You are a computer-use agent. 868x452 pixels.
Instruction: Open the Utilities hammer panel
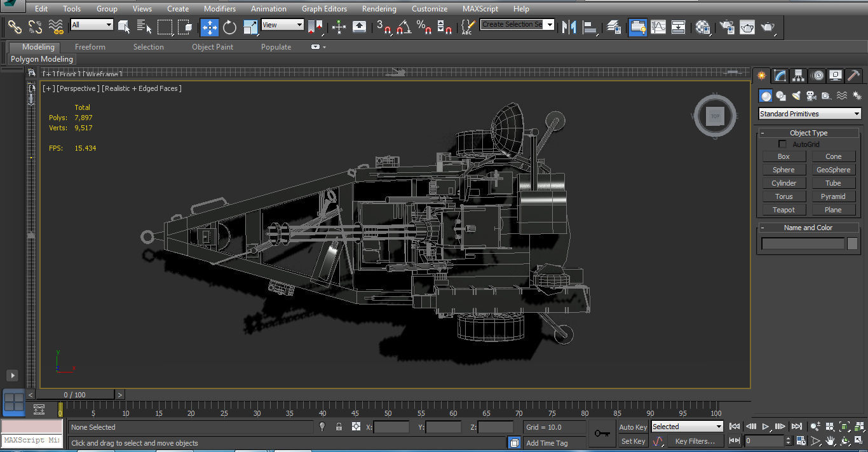[x=853, y=76]
